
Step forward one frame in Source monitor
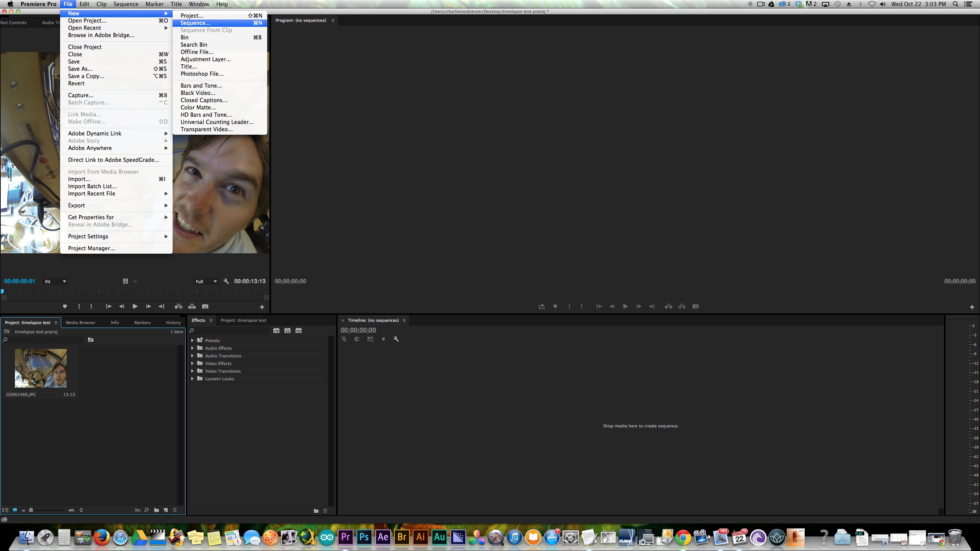click(x=148, y=306)
